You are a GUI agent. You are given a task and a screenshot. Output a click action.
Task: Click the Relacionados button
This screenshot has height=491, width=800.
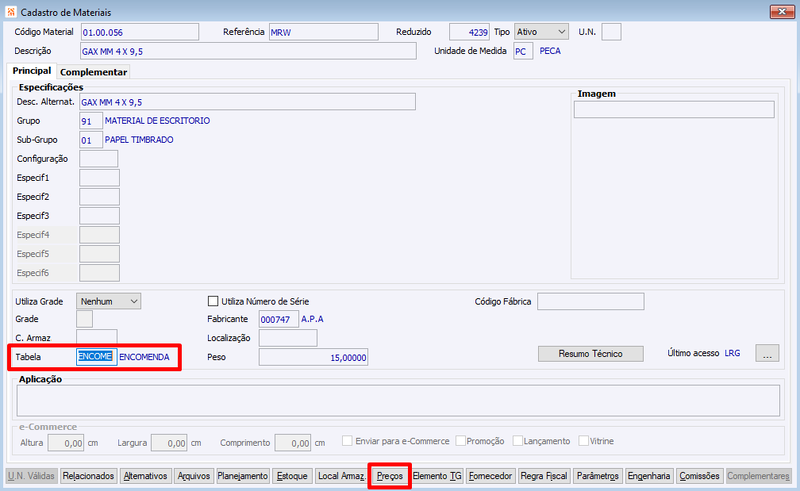pos(88,476)
